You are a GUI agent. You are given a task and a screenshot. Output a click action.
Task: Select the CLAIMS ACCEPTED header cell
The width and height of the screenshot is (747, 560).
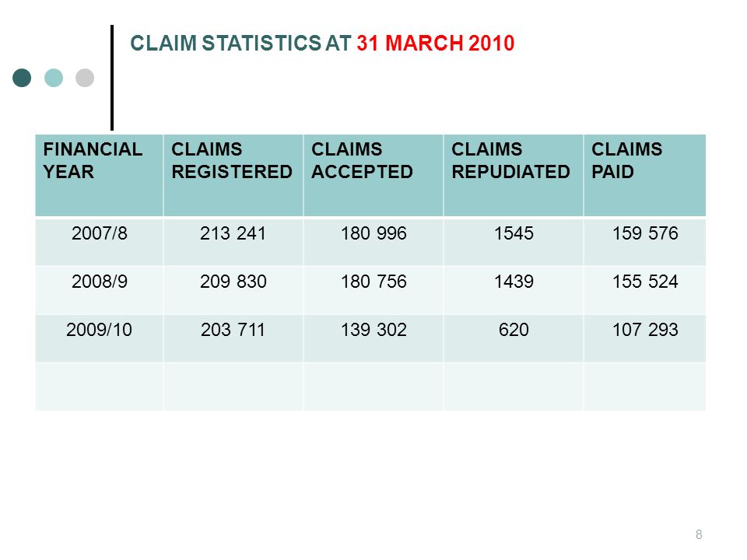[373, 176]
